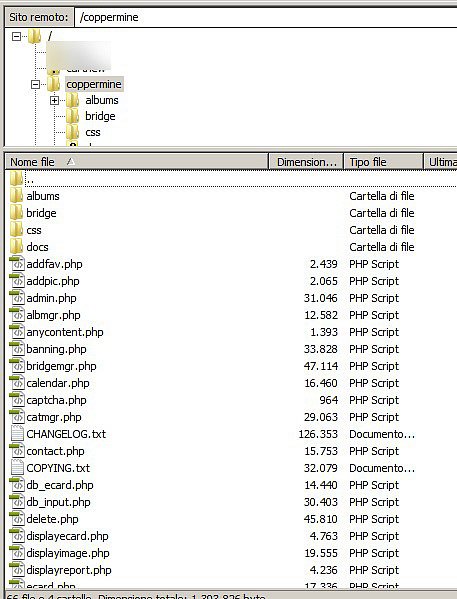Click db_input.php file icon

tap(17, 502)
